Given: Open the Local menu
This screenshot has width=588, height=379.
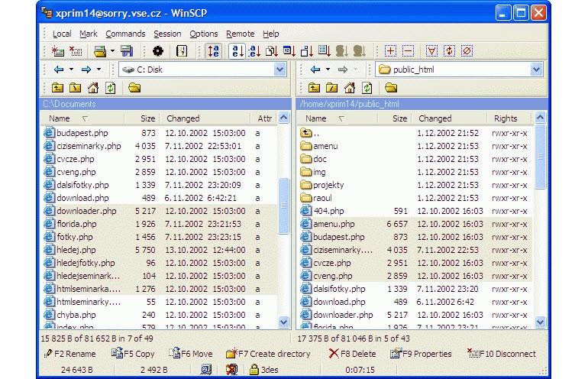Looking at the screenshot, I should 62,34.
